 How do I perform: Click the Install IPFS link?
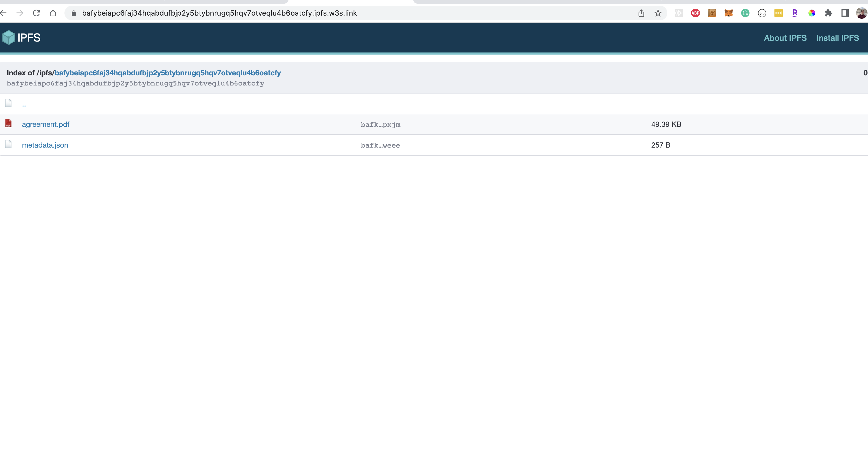point(837,38)
